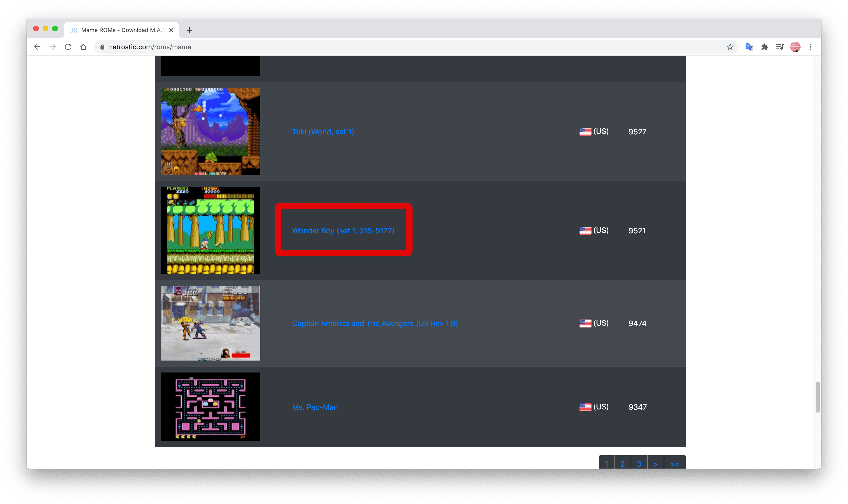Select the Mame ROMs tab

tap(122, 30)
